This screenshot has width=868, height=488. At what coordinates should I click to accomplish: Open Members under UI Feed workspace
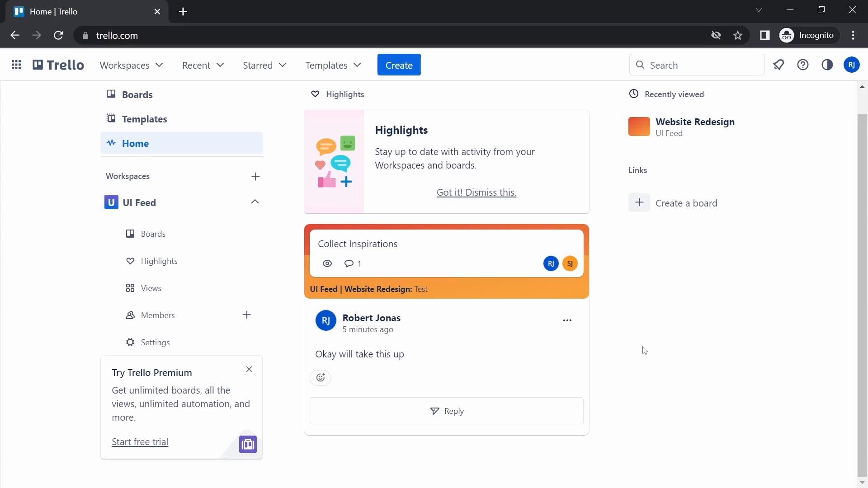click(x=158, y=315)
